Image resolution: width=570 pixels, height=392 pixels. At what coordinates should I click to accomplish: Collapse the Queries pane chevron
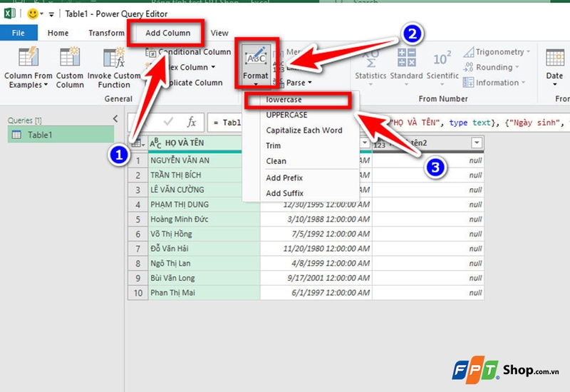115,118
